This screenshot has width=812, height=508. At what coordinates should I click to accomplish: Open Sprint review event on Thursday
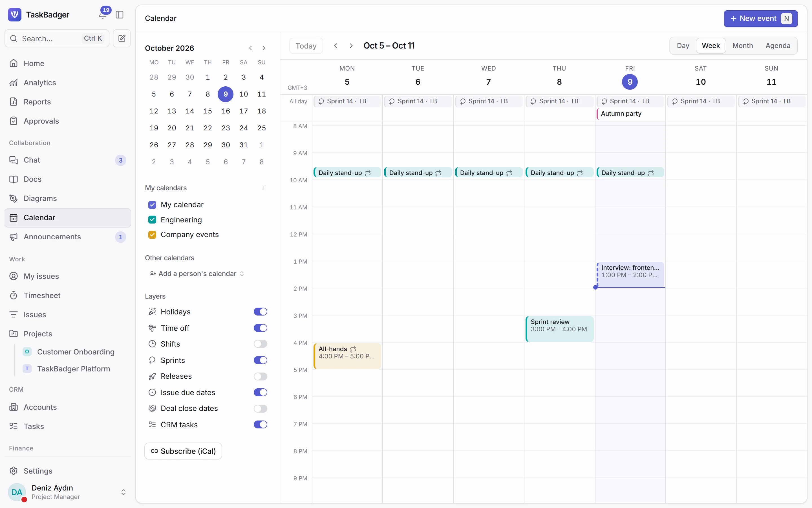560,329
